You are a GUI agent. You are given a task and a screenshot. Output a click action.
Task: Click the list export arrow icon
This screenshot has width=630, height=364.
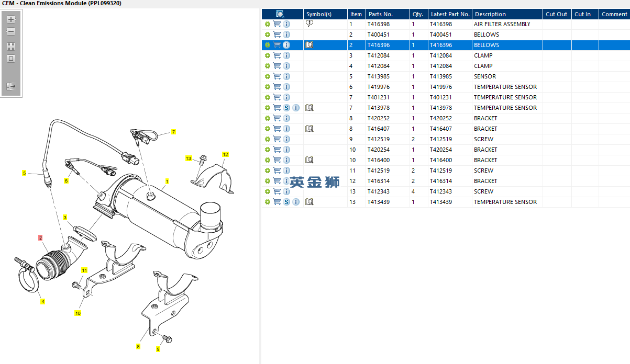[x=11, y=86]
